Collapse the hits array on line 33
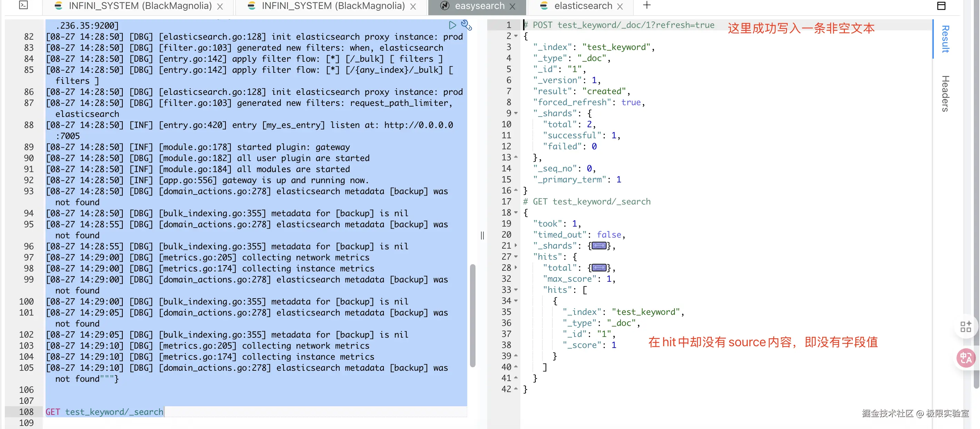This screenshot has width=980, height=429. click(516, 290)
